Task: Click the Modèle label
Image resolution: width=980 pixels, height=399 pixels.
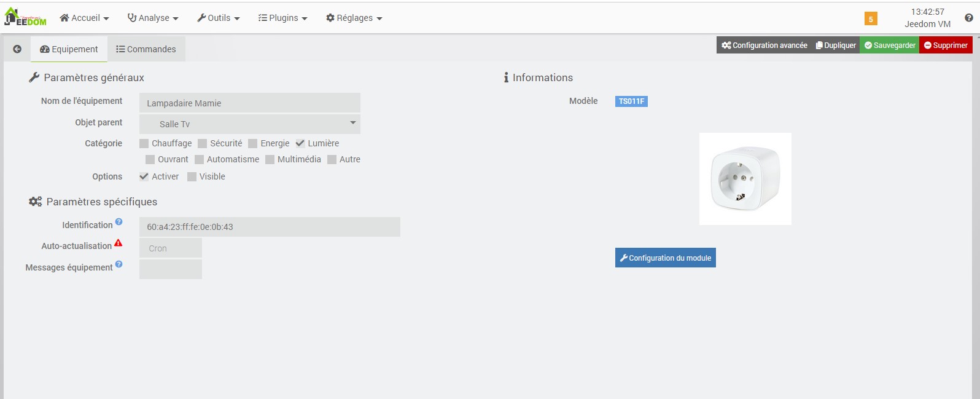Action: tap(583, 101)
